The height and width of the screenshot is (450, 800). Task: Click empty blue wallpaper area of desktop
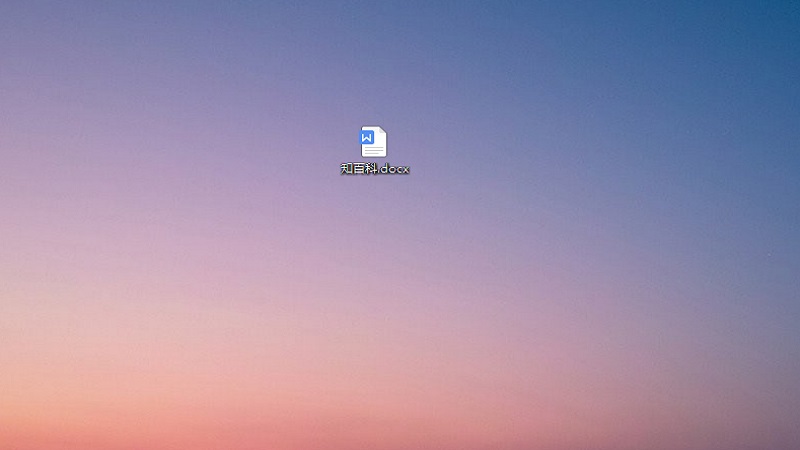point(700,60)
